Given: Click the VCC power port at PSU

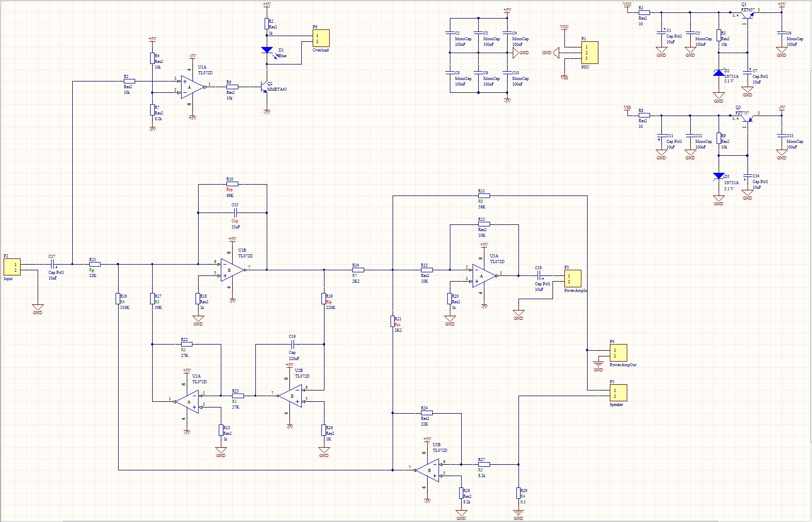Looking at the screenshot, I should [x=564, y=28].
